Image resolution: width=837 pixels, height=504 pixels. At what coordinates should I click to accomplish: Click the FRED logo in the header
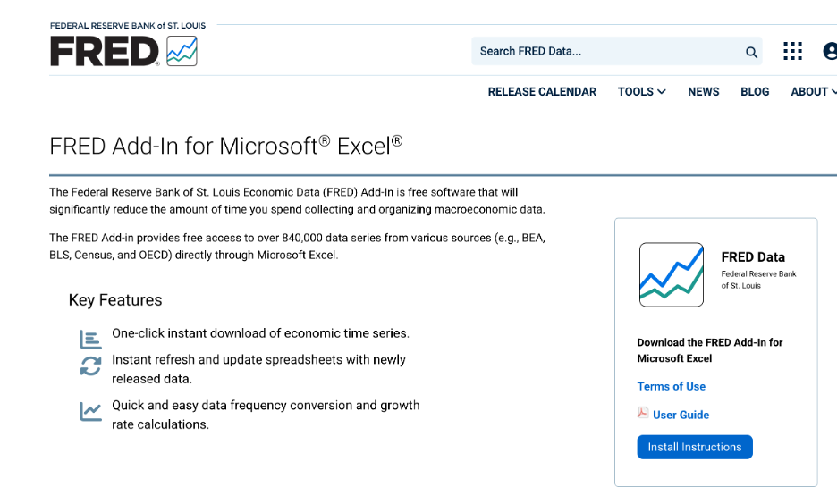(105, 51)
